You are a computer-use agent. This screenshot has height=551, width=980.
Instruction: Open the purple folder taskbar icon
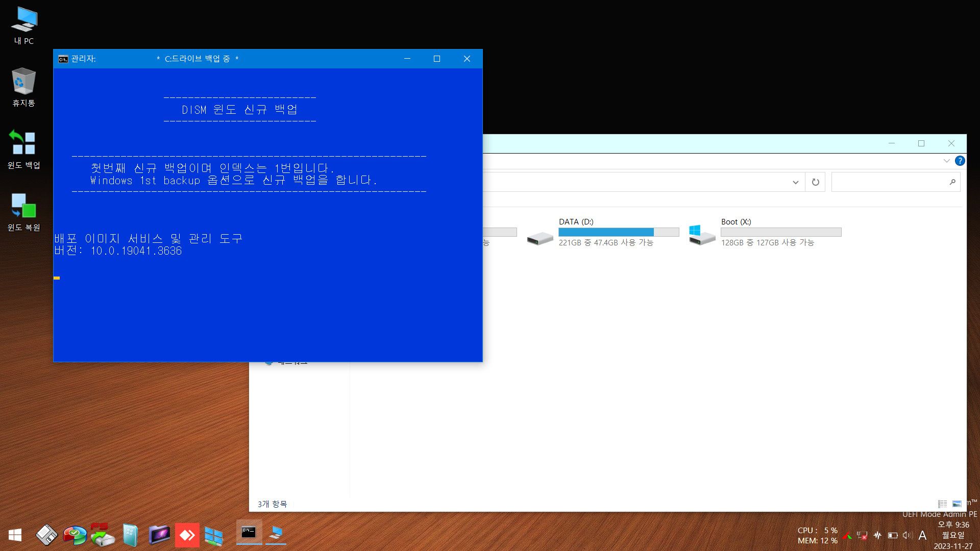159,535
